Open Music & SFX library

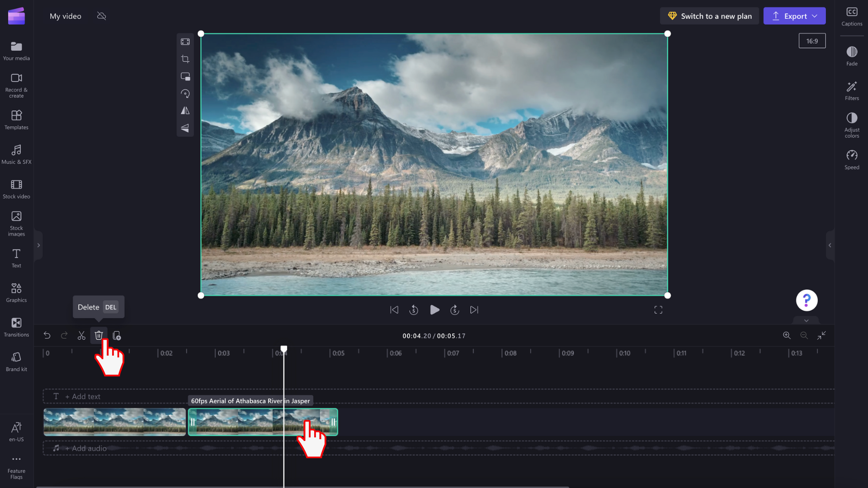pyautogui.click(x=16, y=155)
